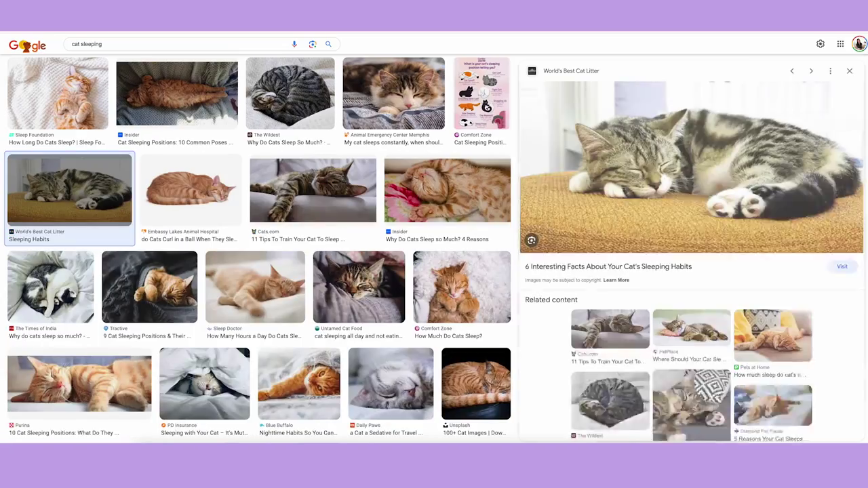
Task: Open the Google apps grid
Action: point(840,44)
